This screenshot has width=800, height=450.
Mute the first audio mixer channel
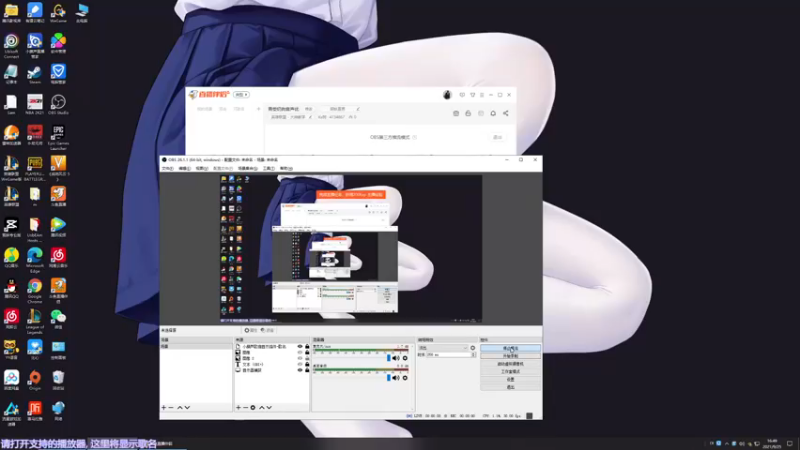pyautogui.click(x=396, y=358)
